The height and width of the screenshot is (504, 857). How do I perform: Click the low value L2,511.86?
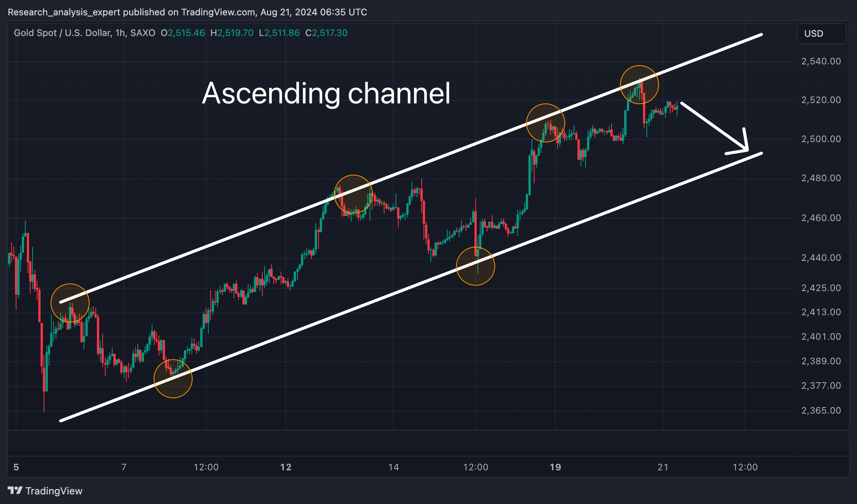(x=279, y=33)
